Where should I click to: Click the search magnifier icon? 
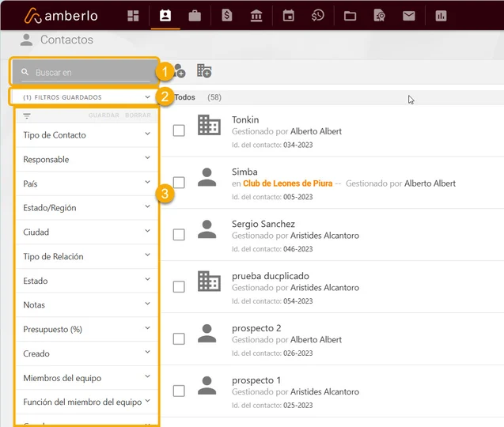click(25, 72)
